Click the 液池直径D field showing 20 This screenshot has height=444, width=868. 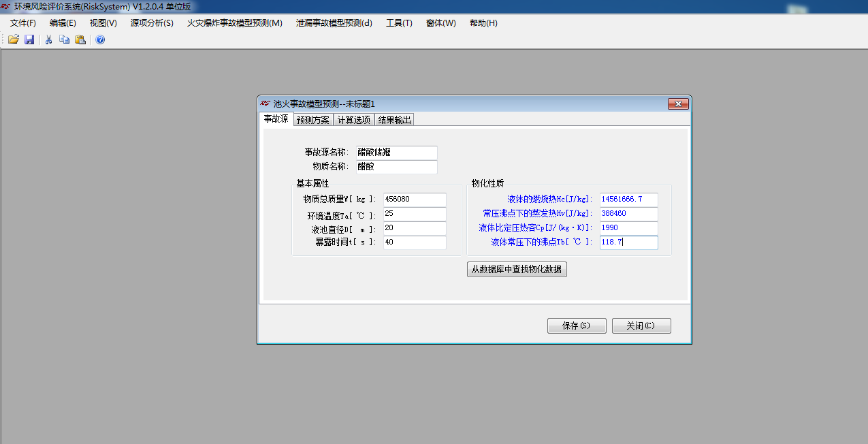click(415, 229)
